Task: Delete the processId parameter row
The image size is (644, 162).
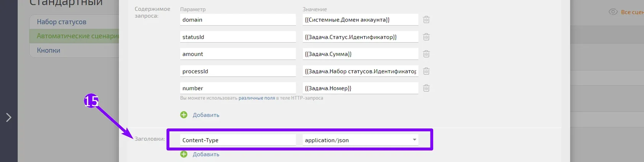Action: pyautogui.click(x=426, y=71)
